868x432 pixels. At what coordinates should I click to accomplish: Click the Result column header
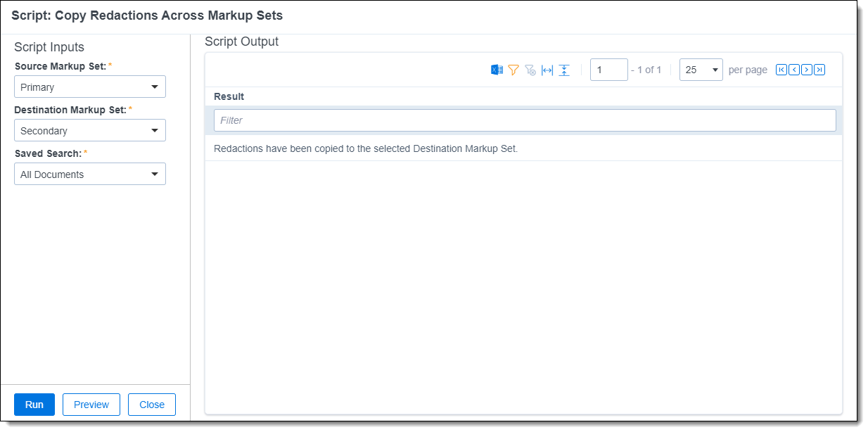coord(229,96)
